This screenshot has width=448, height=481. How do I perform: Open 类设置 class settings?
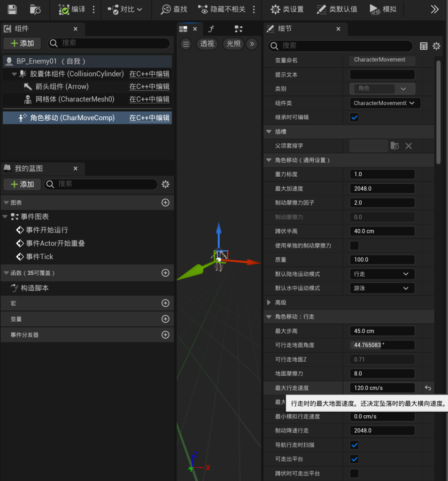[x=287, y=9]
